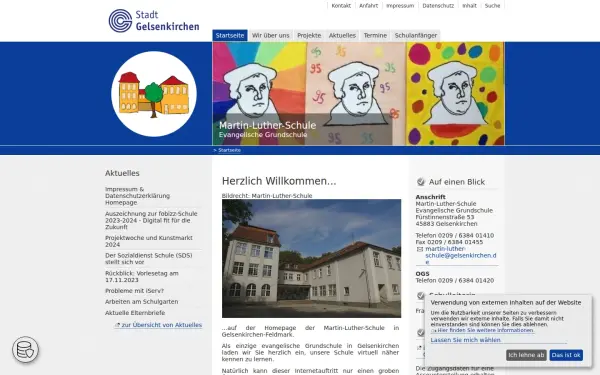Click the checkmark icon next to Auf einen Blick
This screenshot has width=600, height=375.
(x=421, y=182)
